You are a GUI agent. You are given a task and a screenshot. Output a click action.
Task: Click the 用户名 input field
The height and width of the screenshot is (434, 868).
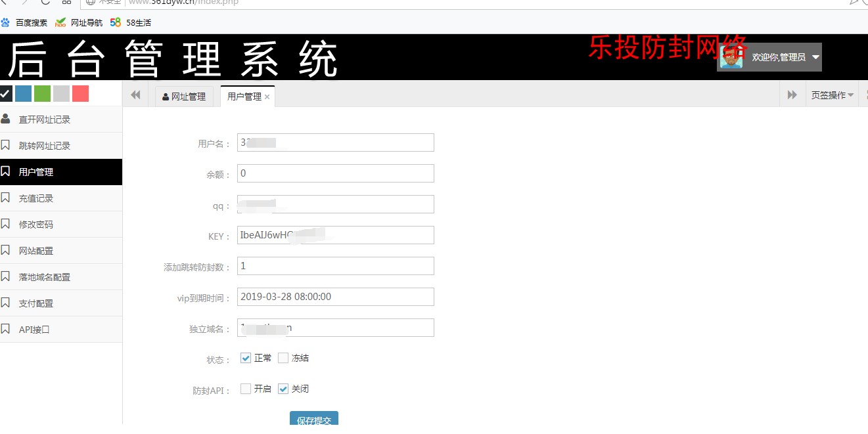pos(336,142)
